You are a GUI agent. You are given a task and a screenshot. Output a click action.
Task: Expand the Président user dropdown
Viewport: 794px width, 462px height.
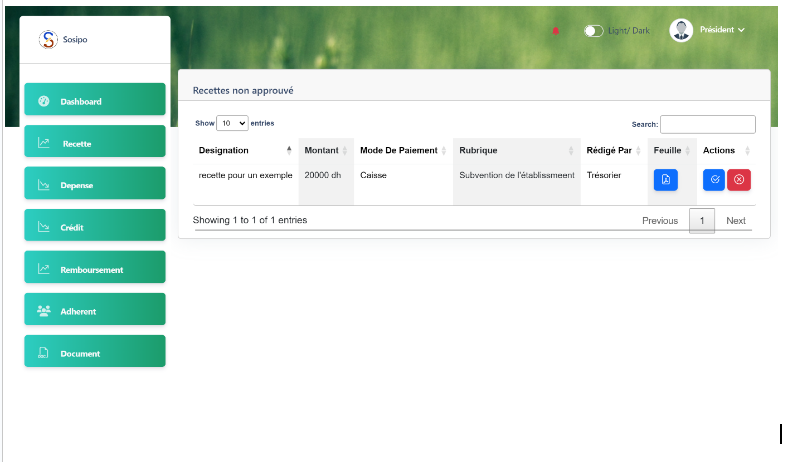tap(722, 30)
